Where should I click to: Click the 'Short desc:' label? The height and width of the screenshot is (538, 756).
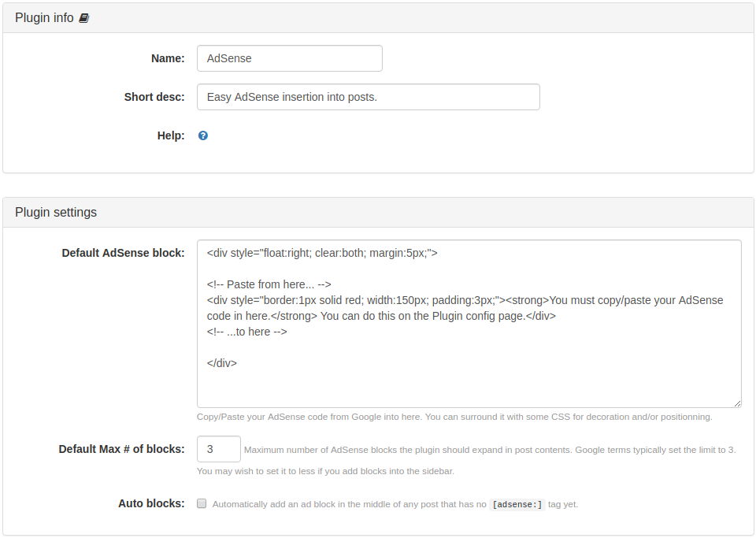pos(154,97)
